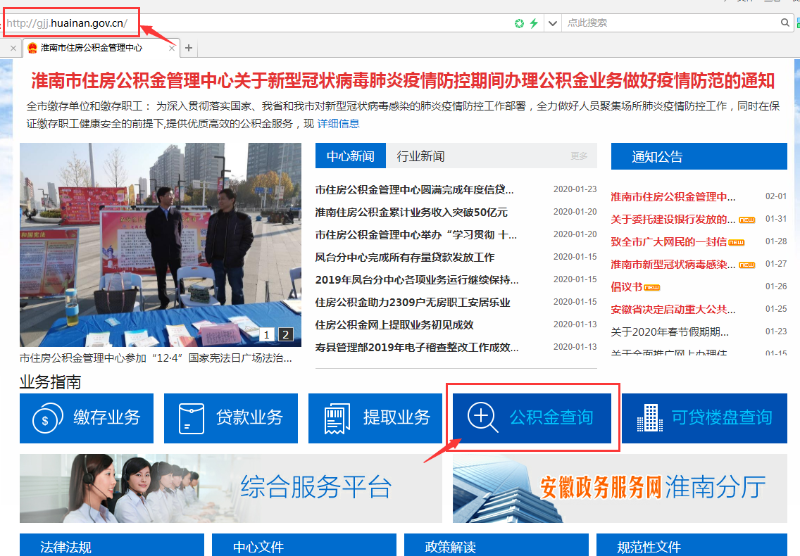Show slide 2 of the photo carousel

[286, 335]
